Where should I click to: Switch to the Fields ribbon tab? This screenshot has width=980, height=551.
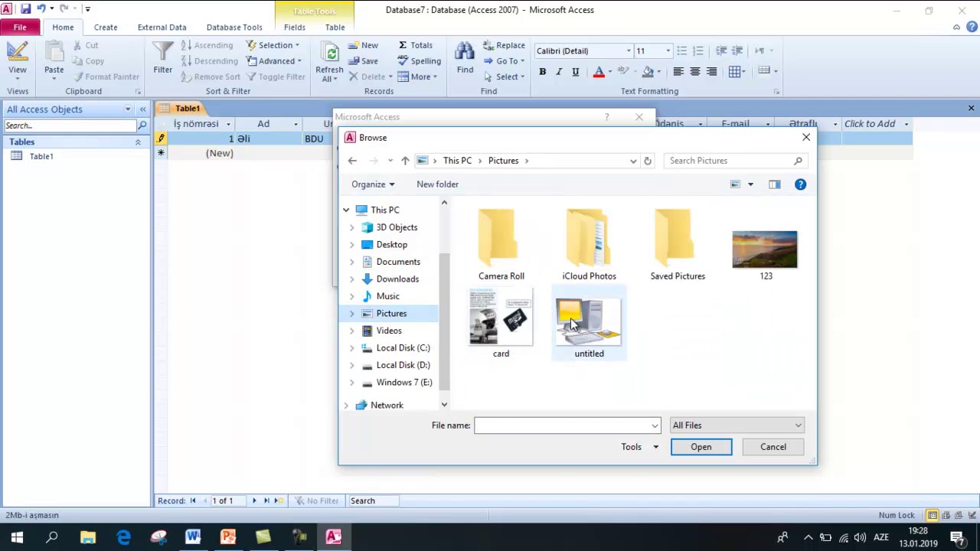click(295, 28)
